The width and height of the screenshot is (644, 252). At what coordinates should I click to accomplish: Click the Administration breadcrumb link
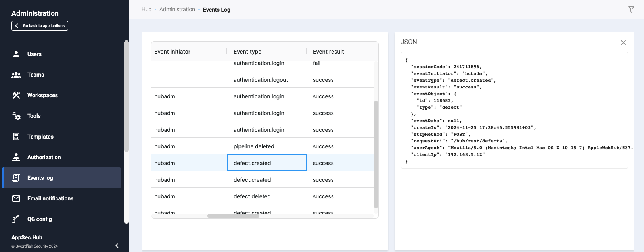177,9
